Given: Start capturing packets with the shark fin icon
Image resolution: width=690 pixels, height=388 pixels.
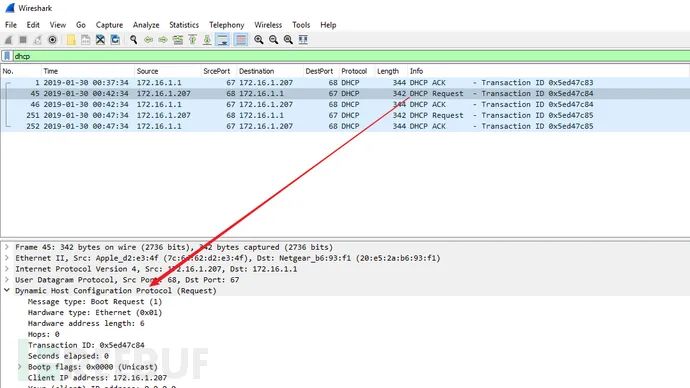Looking at the screenshot, I should [8, 40].
